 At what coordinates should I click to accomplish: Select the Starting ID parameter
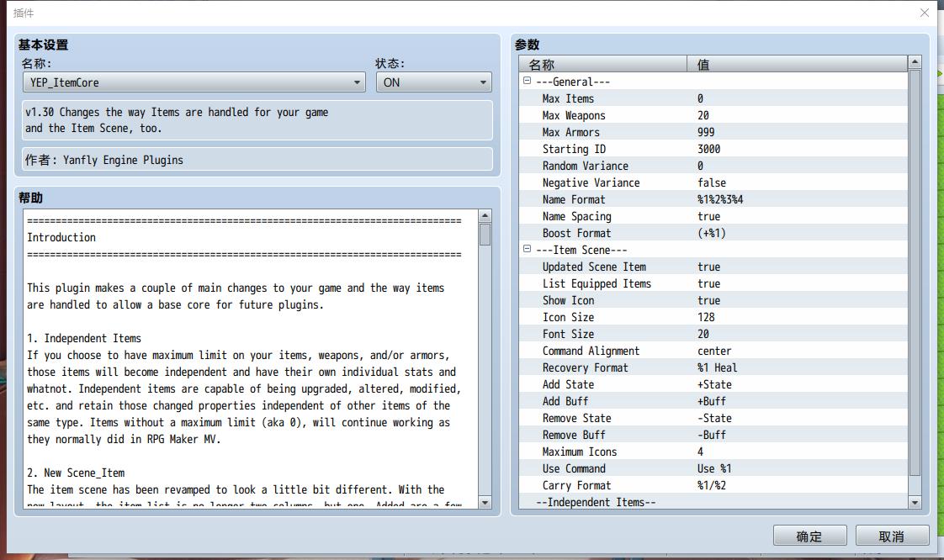pyautogui.click(x=713, y=149)
